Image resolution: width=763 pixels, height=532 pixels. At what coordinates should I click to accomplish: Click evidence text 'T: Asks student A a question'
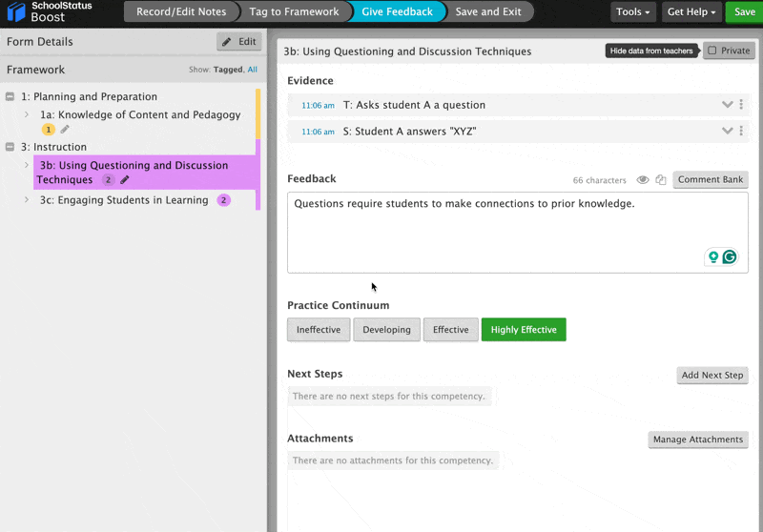coord(414,105)
